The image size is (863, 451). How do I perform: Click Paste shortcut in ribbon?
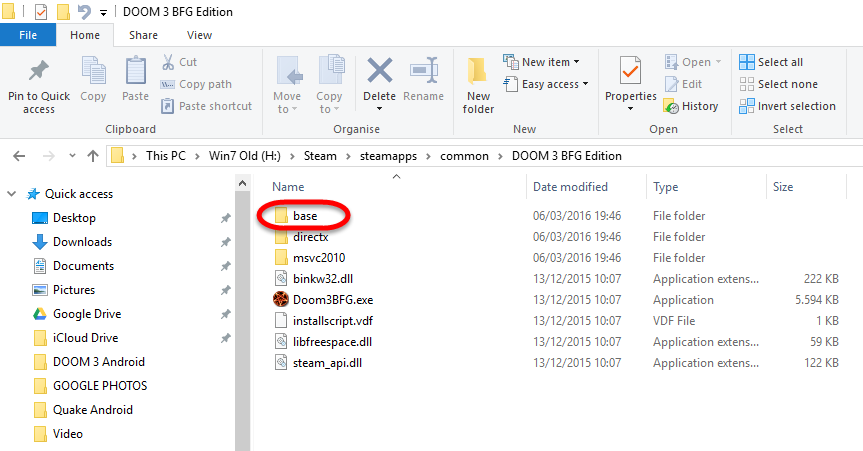tap(206, 106)
